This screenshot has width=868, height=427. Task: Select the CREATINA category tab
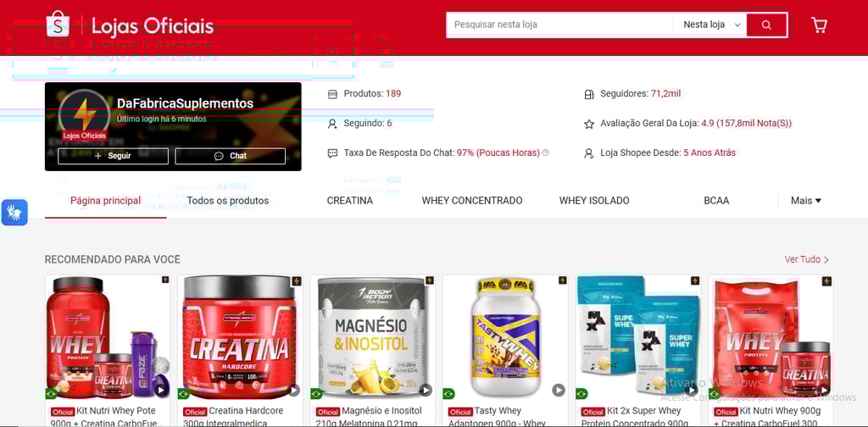[350, 201]
